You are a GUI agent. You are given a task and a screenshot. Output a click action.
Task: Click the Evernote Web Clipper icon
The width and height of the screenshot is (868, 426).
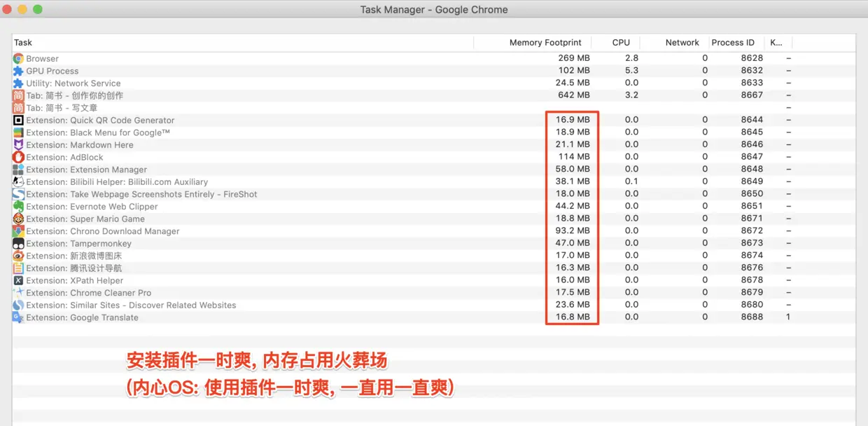[x=18, y=207]
